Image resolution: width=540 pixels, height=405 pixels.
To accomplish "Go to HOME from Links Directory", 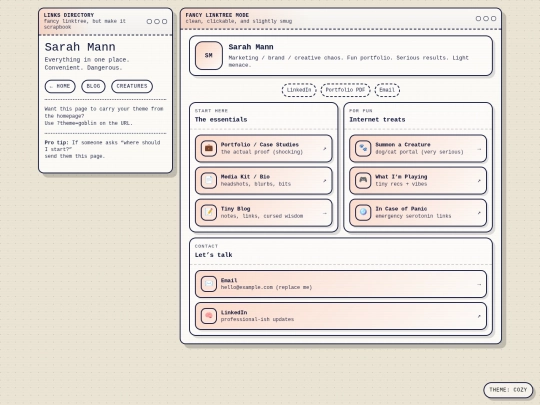I will [60, 86].
